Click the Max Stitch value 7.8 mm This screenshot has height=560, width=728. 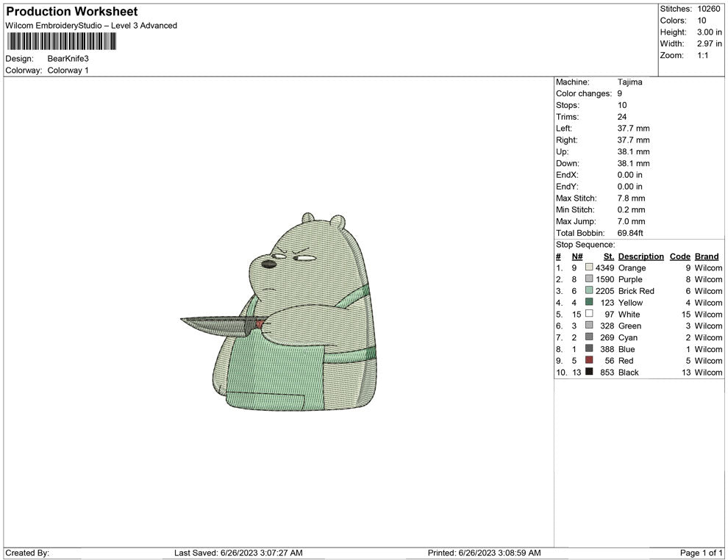pyautogui.click(x=632, y=198)
